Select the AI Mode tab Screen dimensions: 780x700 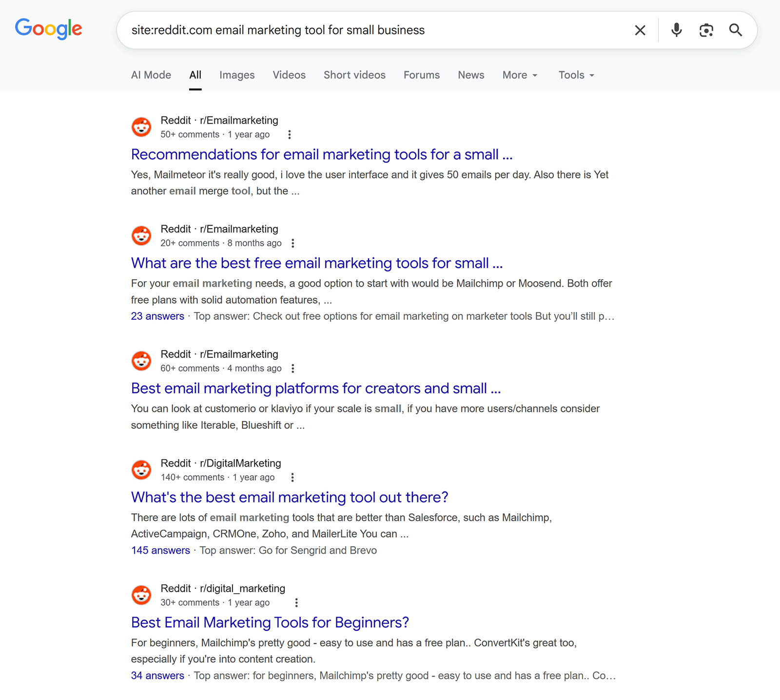[x=151, y=75]
